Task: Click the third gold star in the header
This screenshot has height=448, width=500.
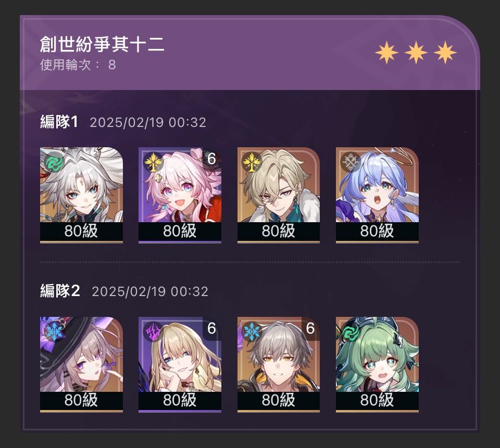Action: (x=445, y=52)
